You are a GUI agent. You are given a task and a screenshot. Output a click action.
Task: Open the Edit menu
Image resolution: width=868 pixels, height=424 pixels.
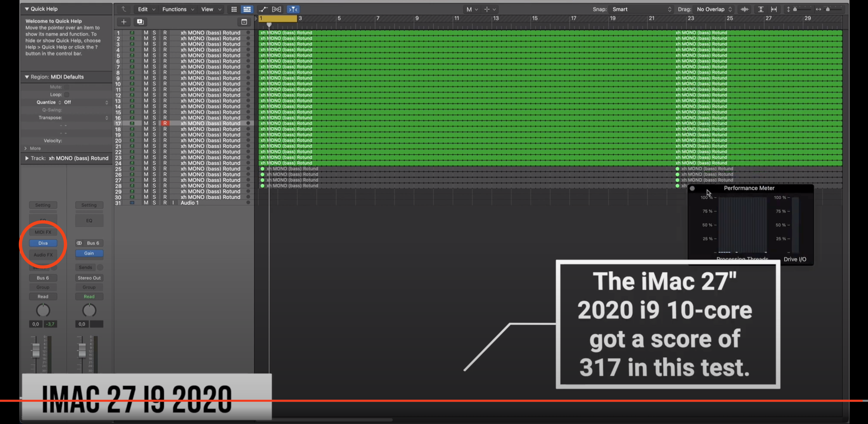(x=146, y=9)
